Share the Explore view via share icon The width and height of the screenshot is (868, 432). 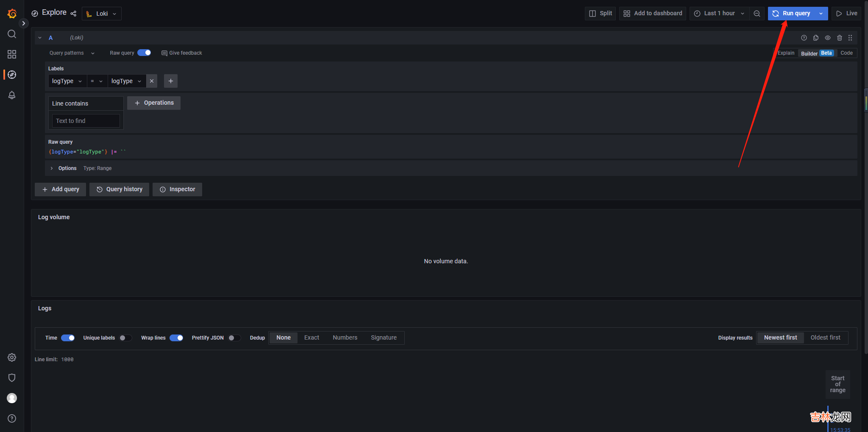[73, 14]
